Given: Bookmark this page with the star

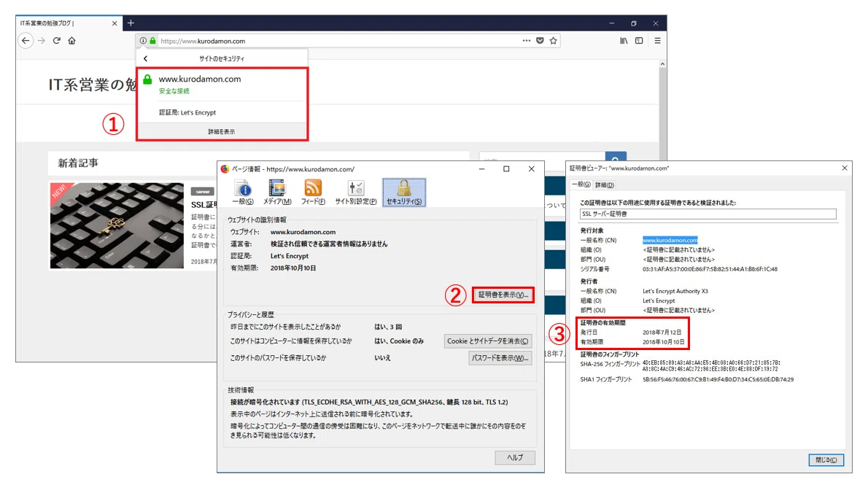Looking at the screenshot, I should (553, 40).
